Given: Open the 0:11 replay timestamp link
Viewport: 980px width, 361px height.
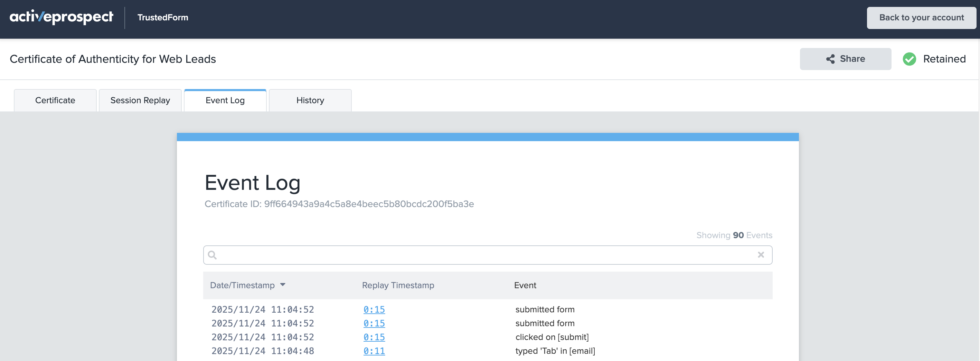Looking at the screenshot, I should (x=374, y=351).
